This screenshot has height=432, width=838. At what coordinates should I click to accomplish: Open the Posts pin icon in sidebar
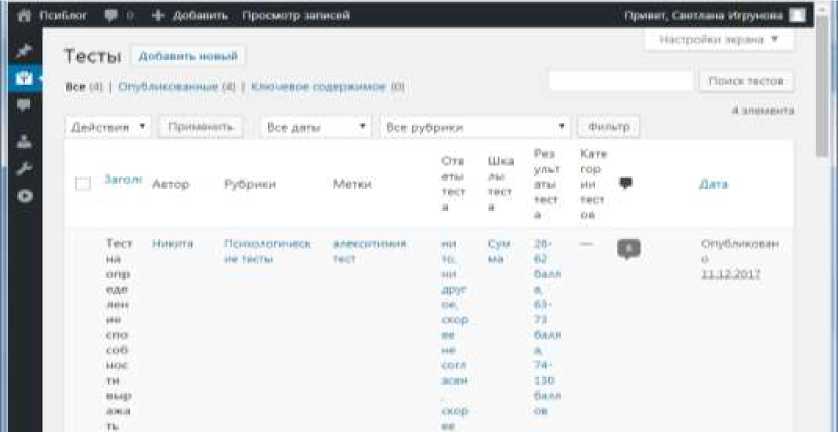pos(24,51)
